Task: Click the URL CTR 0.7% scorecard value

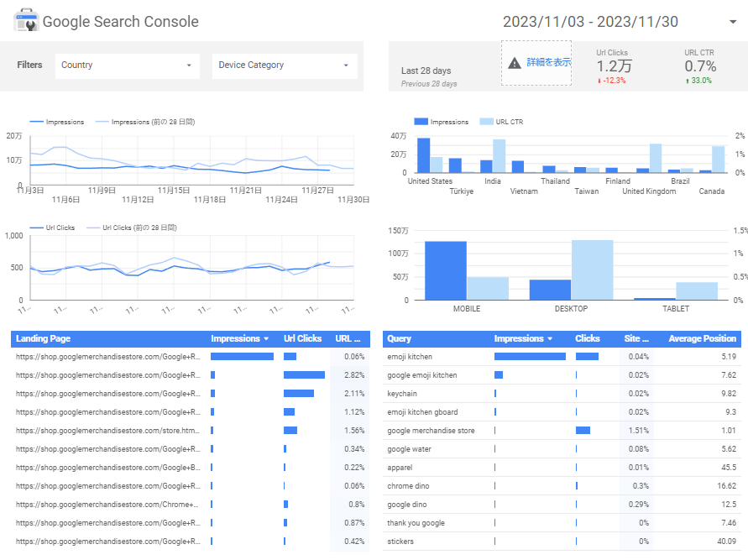Action: [x=700, y=65]
